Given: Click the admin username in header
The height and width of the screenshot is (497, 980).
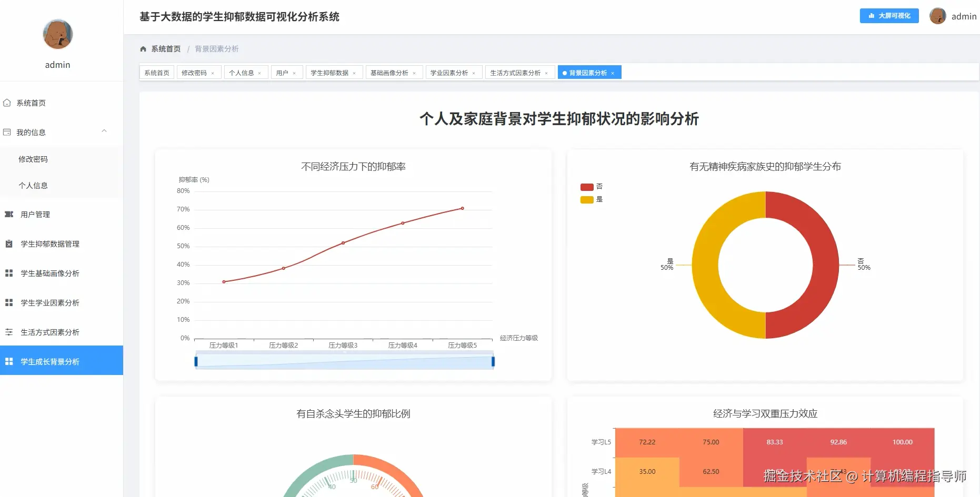Looking at the screenshot, I should (964, 16).
